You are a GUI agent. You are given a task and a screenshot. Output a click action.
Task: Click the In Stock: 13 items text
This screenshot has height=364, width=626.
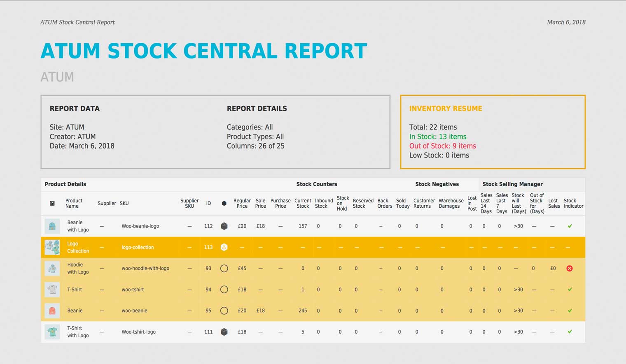438,137
